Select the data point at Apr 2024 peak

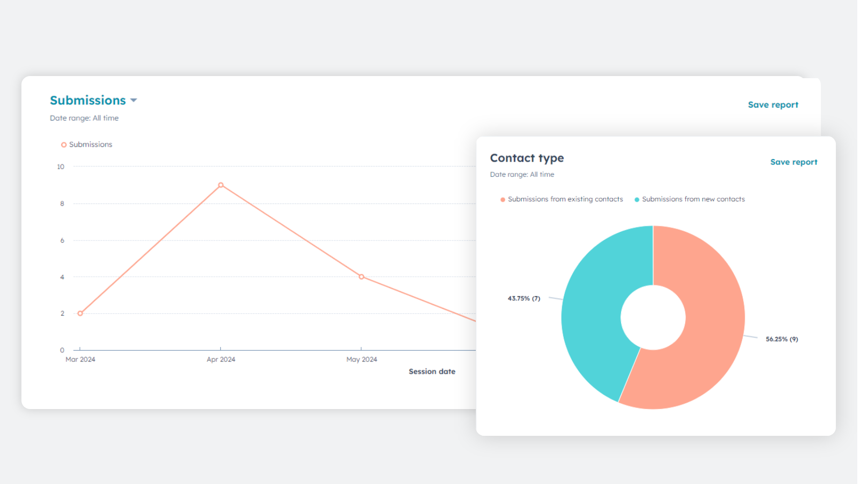[x=221, y=185]
